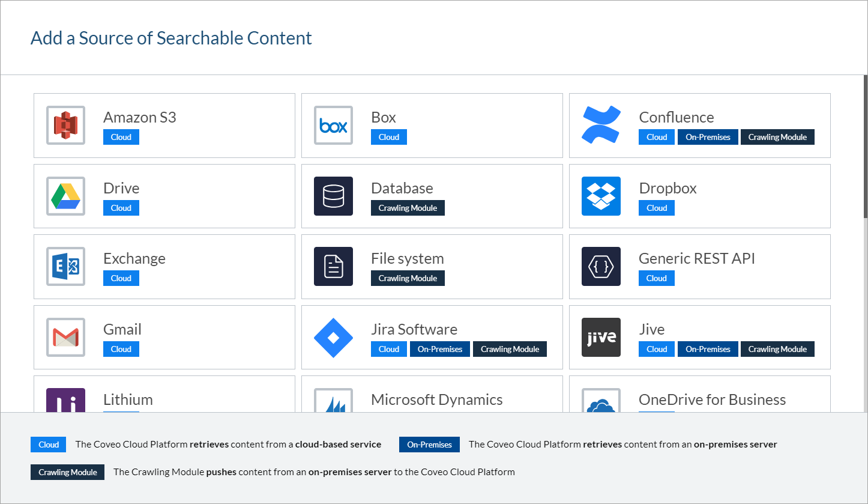
Task: Select the Cloud tag under Exchange
Action: [x=121, y=278]
